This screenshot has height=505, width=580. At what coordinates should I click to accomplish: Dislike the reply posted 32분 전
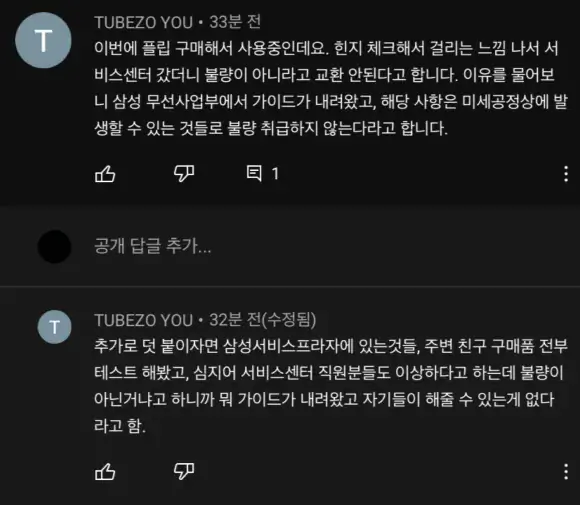coord(184,471)
